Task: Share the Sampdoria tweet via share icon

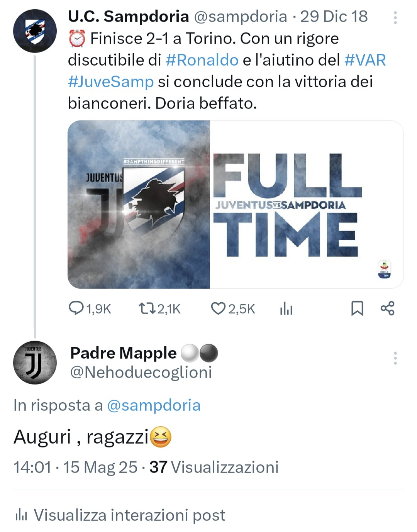Action: [x=388, y=308]
